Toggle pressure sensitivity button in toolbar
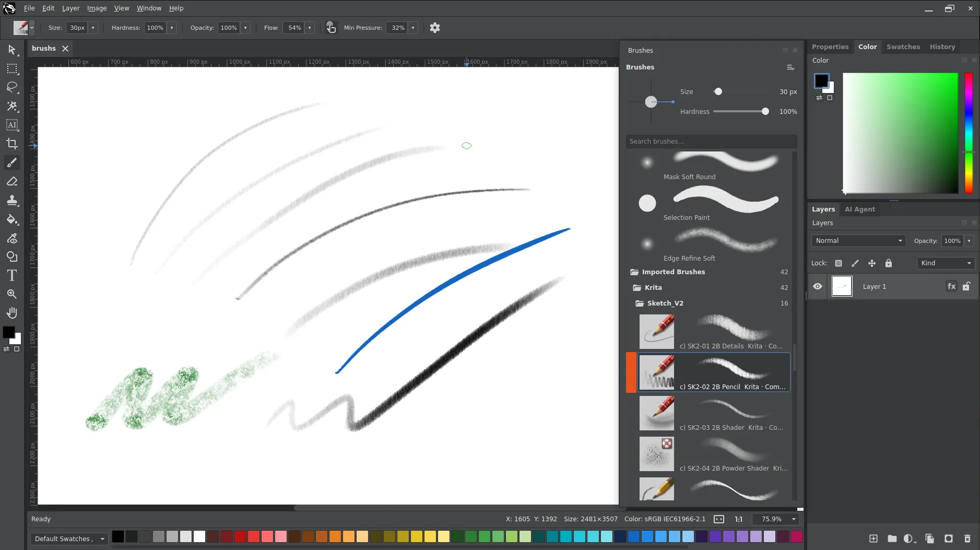 331,28
